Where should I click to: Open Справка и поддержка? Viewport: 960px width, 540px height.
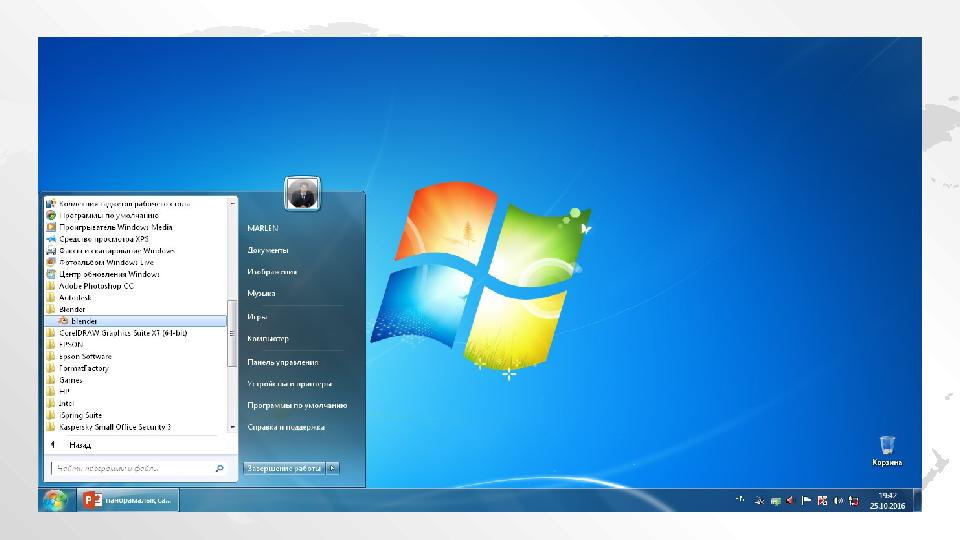click(x=286, y=427)
